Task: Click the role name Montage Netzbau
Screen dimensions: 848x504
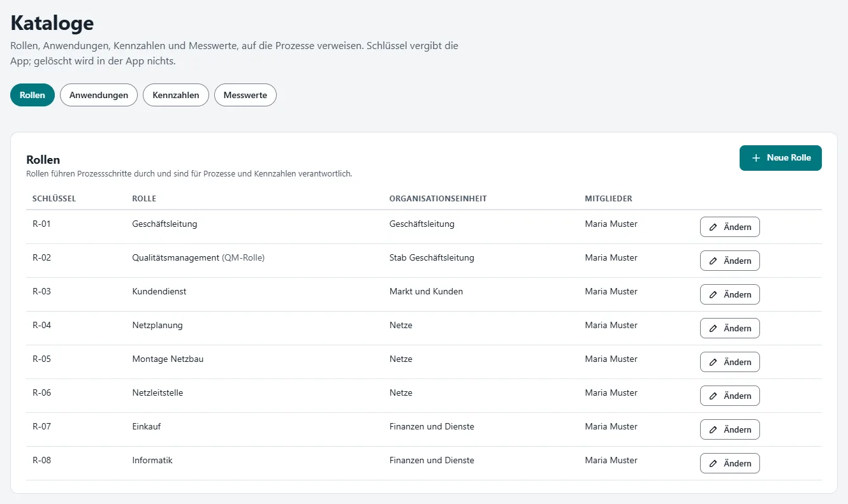Action: pyautogui.click(x=168, y=359)
